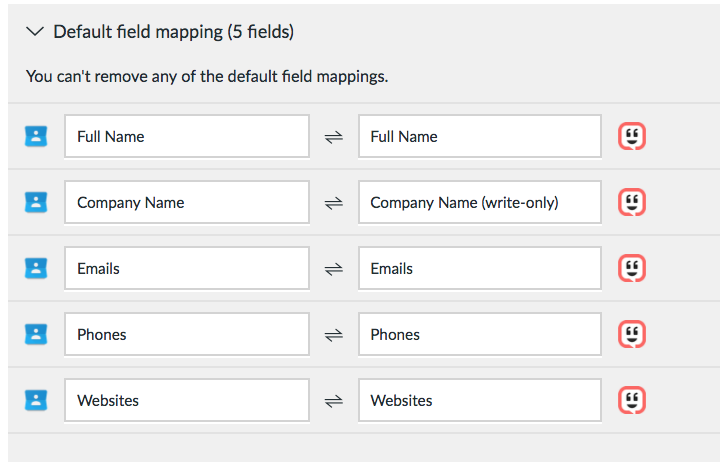Click the sync arrows in the Emails row

pos(334,269)
